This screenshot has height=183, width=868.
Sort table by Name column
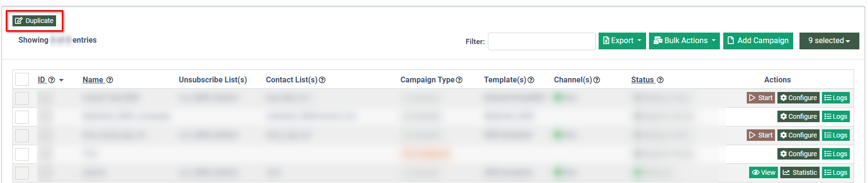93,80
